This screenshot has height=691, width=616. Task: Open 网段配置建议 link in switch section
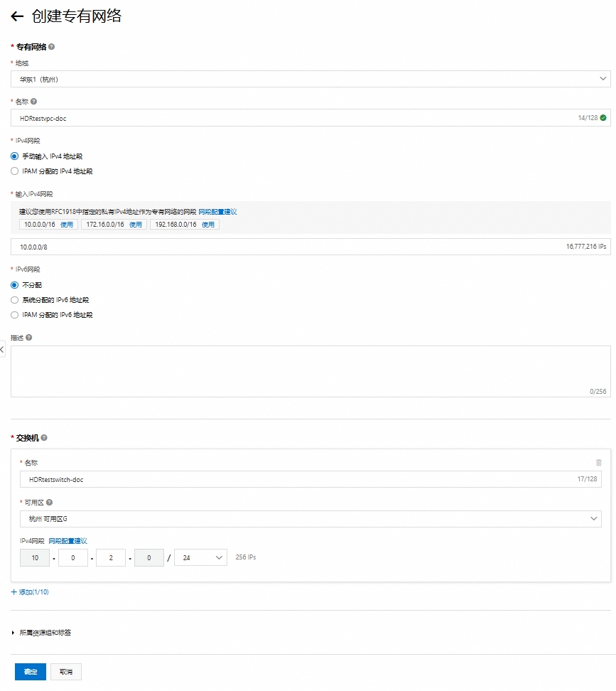tap(67, 541)
